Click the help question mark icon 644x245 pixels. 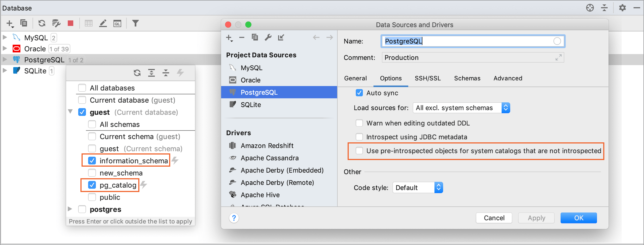pos(234,218)
